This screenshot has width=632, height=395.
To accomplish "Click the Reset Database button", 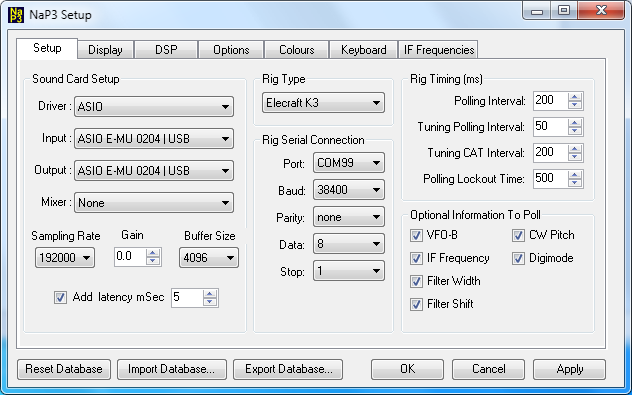I will click(64, 369).
